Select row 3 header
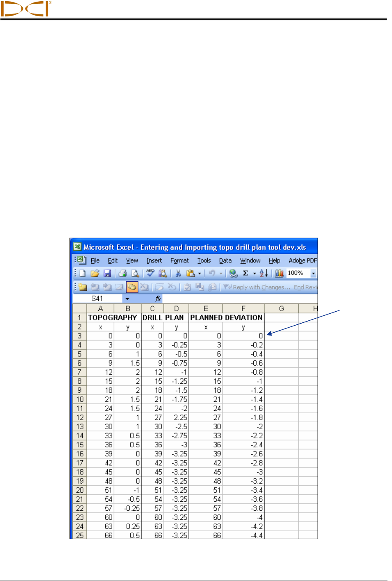 [79, 336]
